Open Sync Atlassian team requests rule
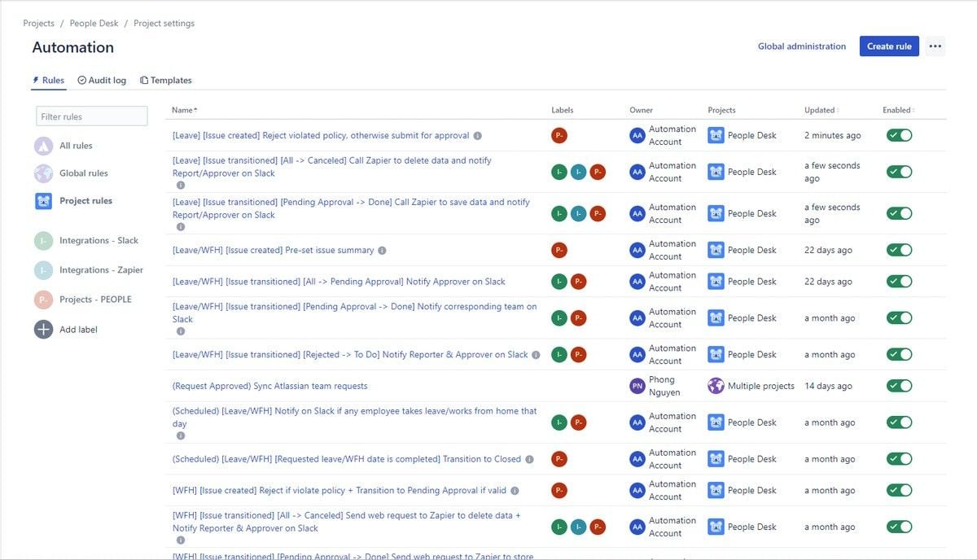This screenshot has width=977, height=560. pos(270,386)
